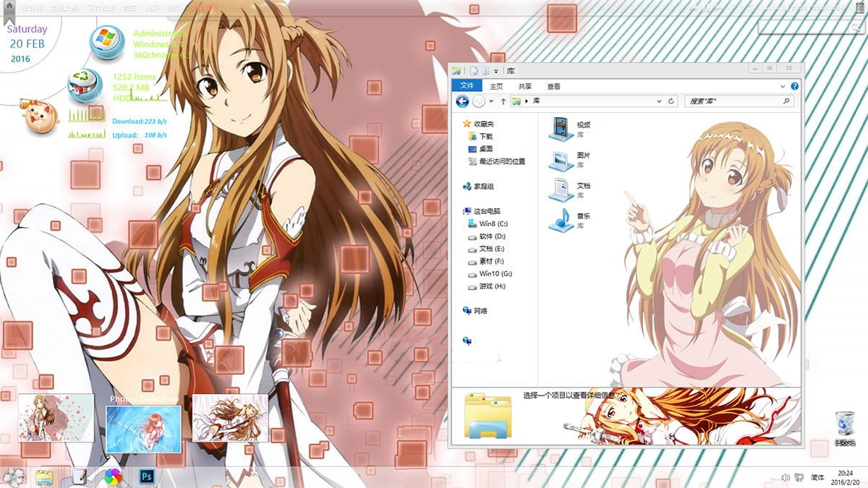The image size is (868, 488).
Task: Expand the address bar history dropdown
Action: pyautogui.click(x=658, y=101)
